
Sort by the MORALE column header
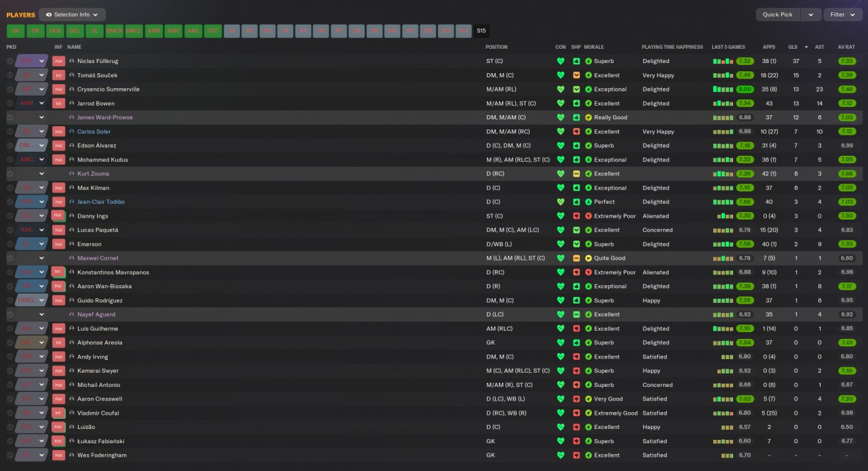tap(593, 47)
